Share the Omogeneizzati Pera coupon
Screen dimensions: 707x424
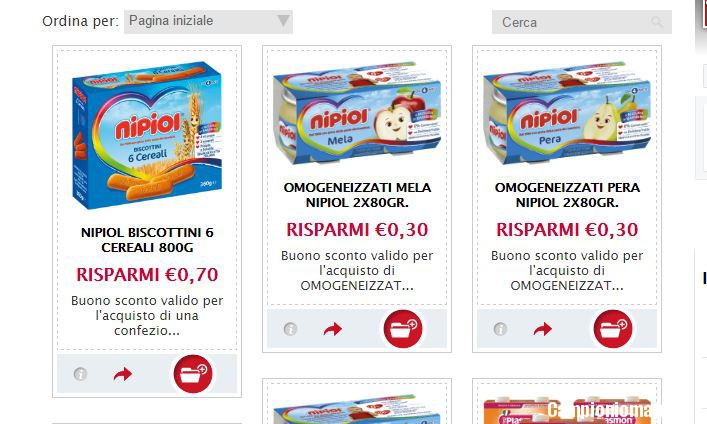[543, 329]
